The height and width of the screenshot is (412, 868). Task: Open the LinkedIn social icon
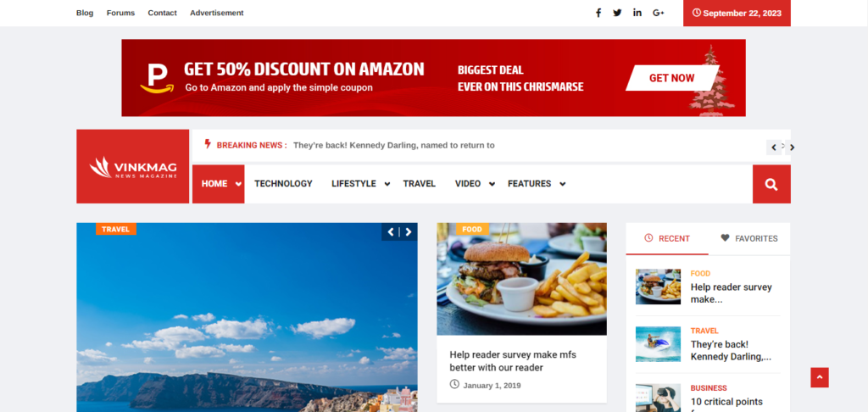point(637,13)
